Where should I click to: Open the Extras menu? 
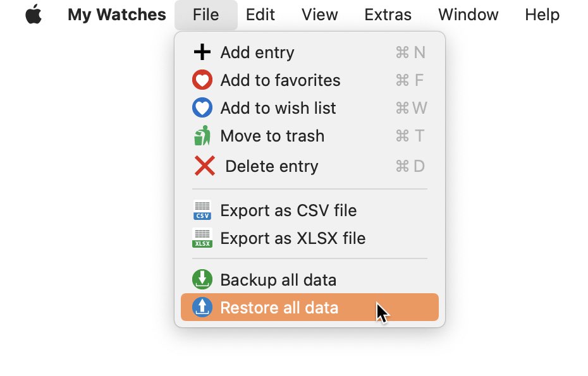click(388, 15)
